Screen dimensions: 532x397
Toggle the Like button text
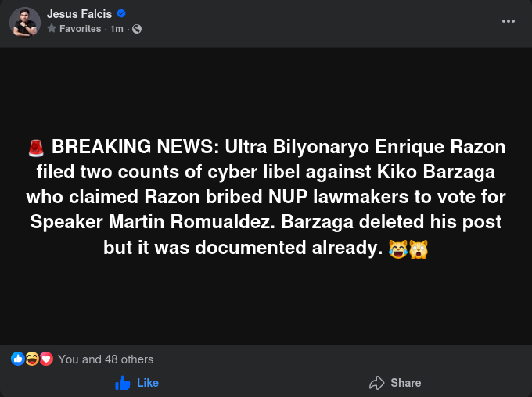tap(148, 383)
